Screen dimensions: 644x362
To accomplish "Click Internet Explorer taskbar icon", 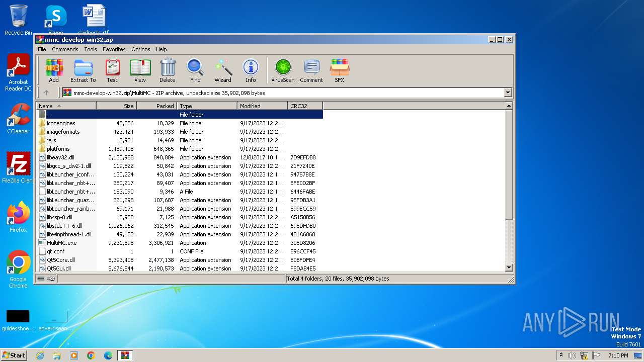I will (x=40, y=355).
